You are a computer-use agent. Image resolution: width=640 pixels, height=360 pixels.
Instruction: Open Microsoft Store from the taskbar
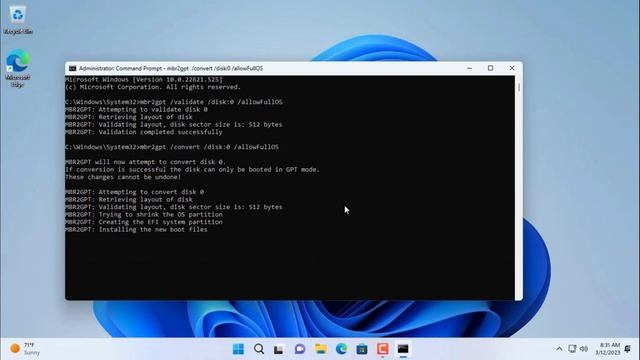click(x=362, y=349)
